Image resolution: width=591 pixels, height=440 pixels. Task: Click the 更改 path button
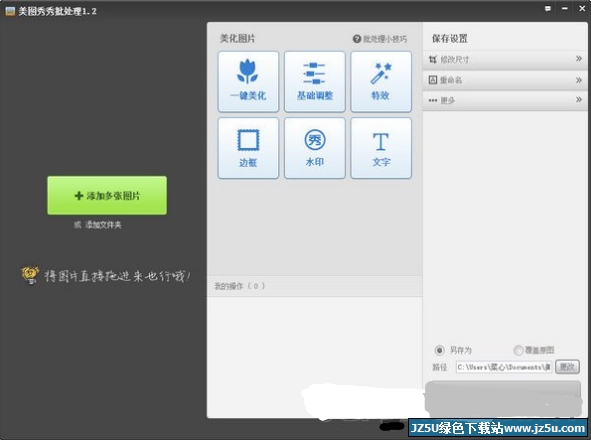[567, 366]
